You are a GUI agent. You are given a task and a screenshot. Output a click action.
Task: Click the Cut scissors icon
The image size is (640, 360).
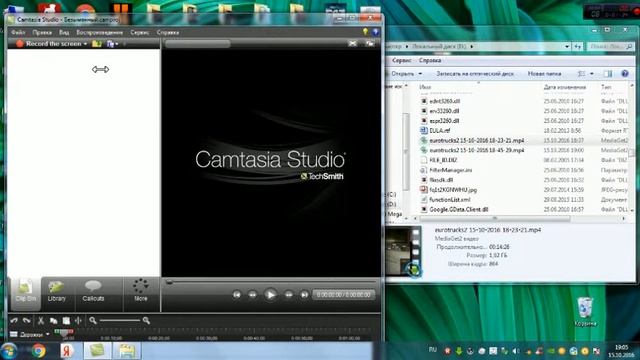pos(40,321)
